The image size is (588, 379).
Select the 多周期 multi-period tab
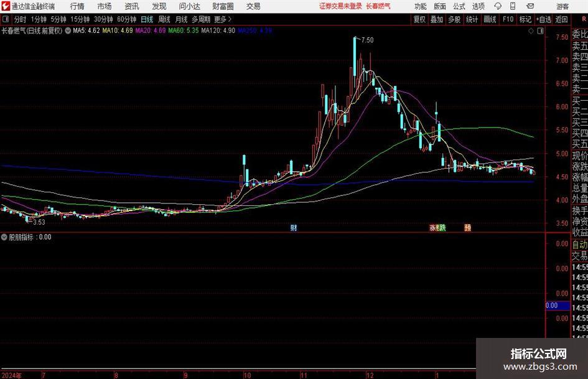pos(201,19)
